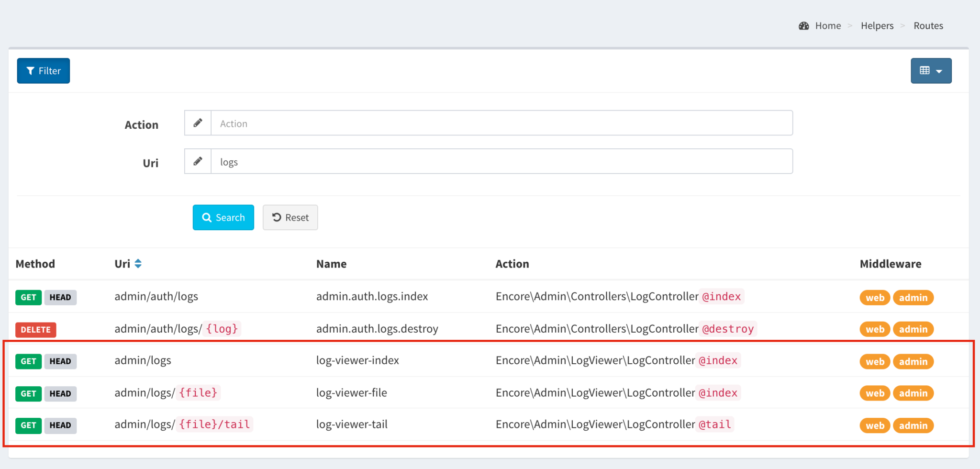The image size is (980, 469).
Task: Click the funnel icon on the Filter button
Action: tap(30, 70)
